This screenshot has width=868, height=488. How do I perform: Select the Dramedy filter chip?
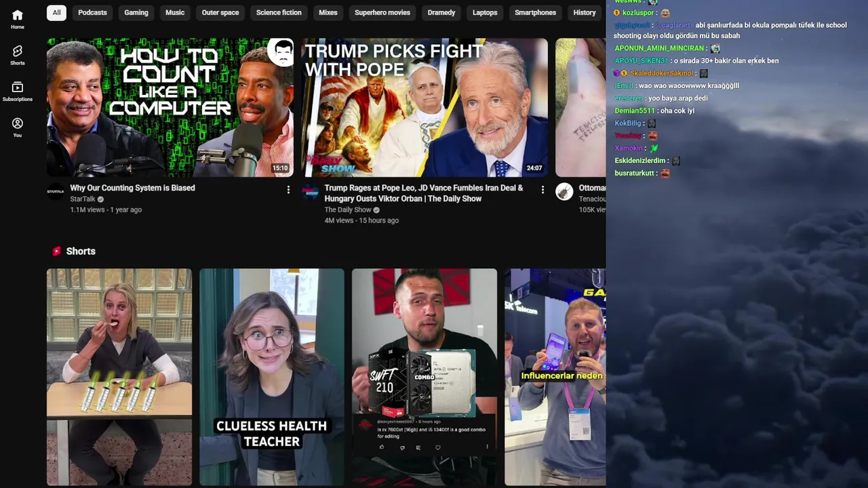tap(441, 12)
